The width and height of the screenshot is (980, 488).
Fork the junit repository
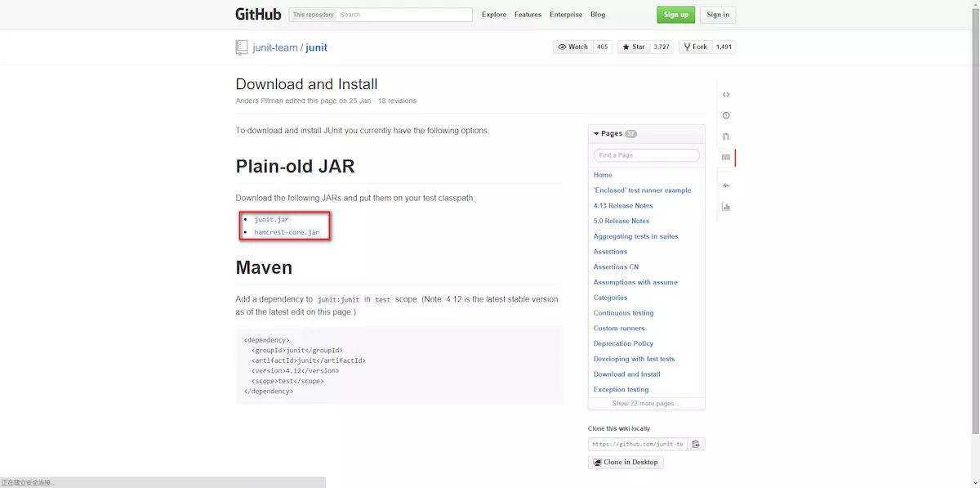tap(696, 47)
